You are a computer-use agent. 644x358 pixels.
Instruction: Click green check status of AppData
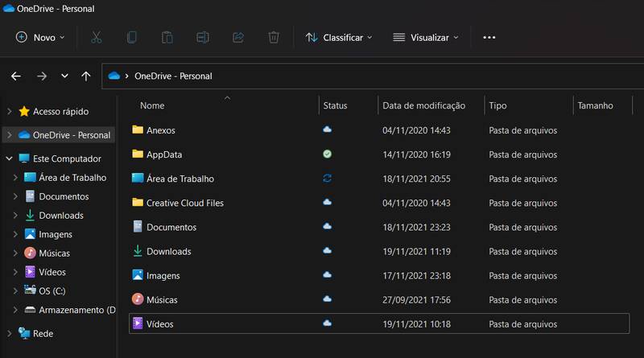[327, 154]
